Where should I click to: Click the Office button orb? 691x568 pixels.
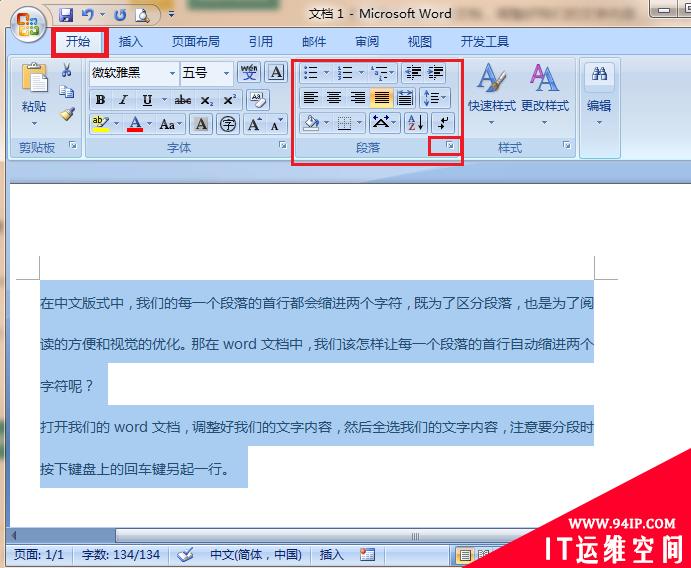pyautogui.click(x=27, y=23)
